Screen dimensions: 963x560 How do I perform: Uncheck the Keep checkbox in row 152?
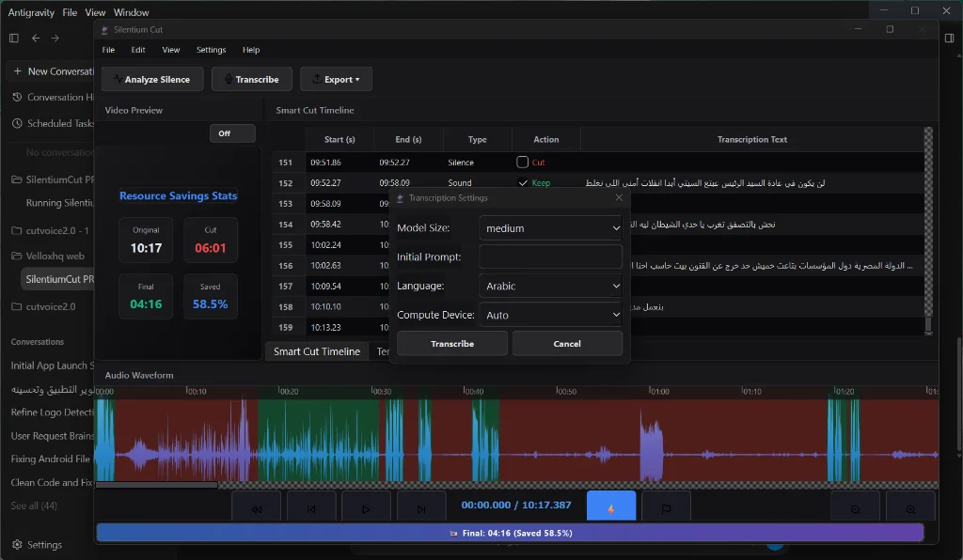click(x=523, y=183)
